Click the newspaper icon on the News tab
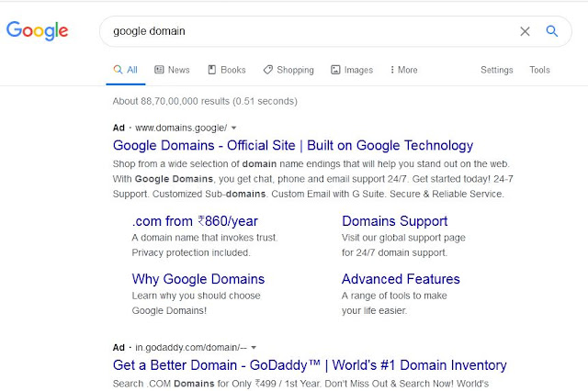 pos(159,70)
